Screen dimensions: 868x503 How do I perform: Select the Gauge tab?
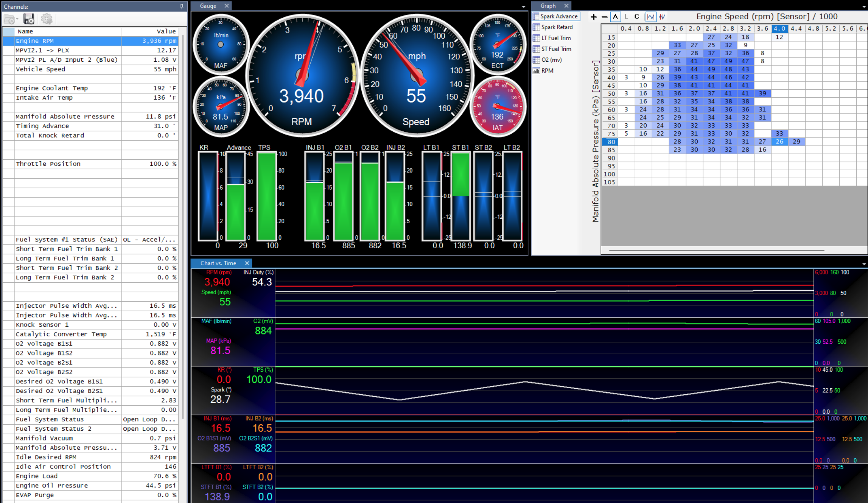(208, 6)
